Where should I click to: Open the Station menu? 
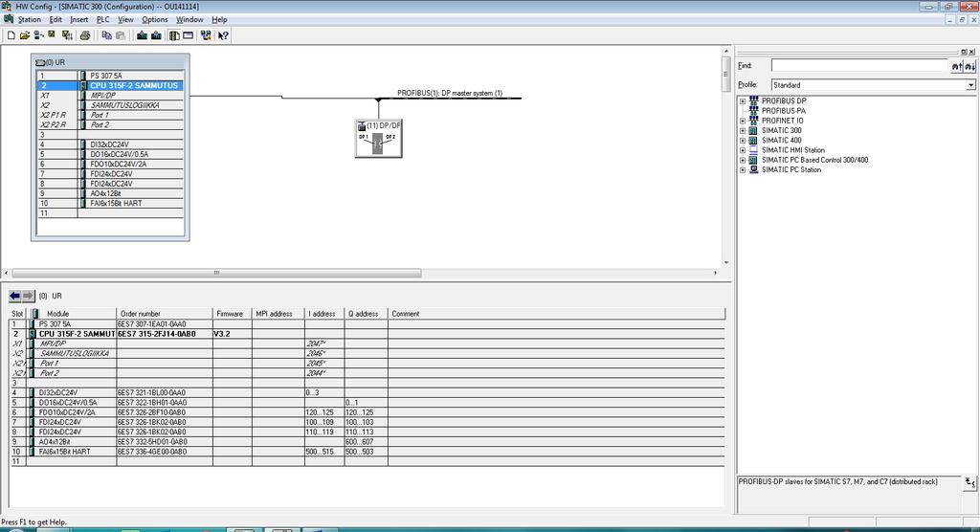pyautogui.click(x=30, y=19)
